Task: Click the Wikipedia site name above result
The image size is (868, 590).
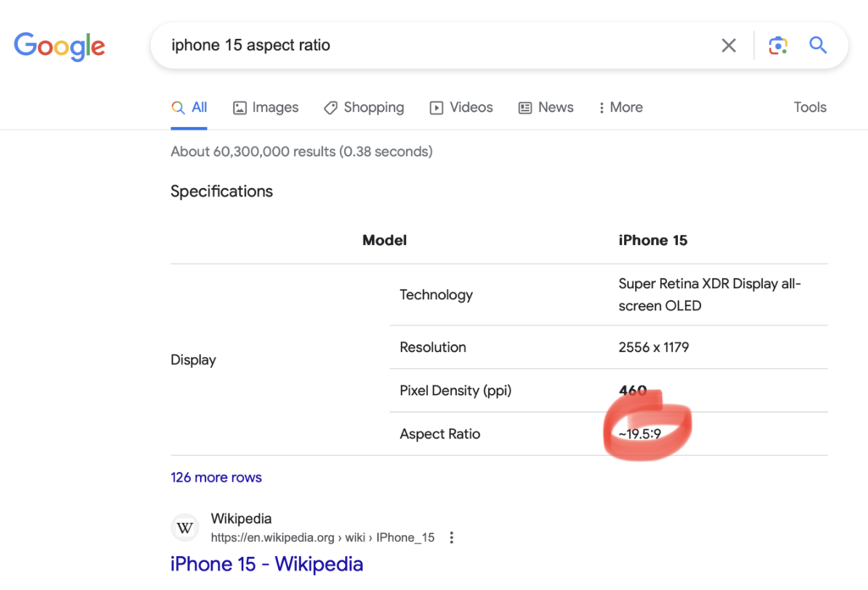Action: [x=241, y=519]
